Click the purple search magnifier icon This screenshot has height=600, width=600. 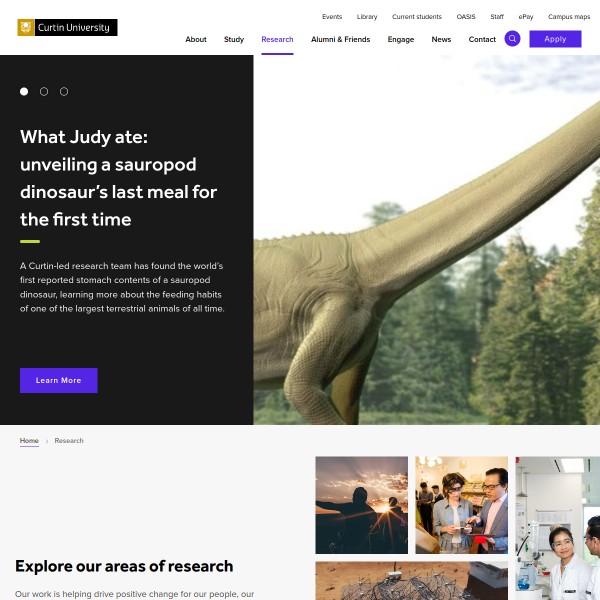[x=512, y=39]
